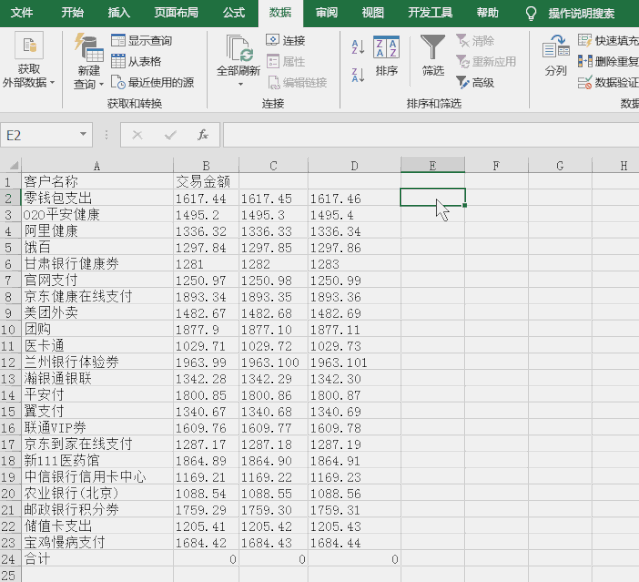The image size is (639, 582).
Task: Switch to the 审阅 ribbon tab
Action: click(326, 13)
